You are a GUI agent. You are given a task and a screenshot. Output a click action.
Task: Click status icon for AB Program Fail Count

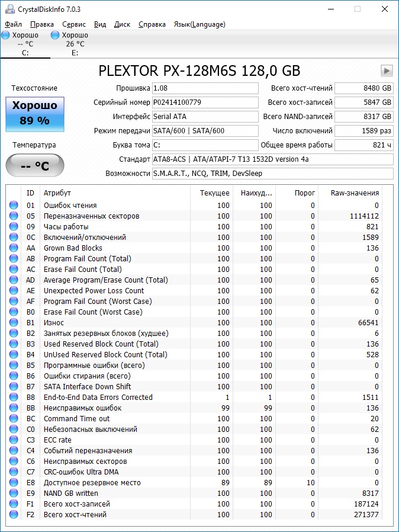pyautogui.click(x=14, y=258)
